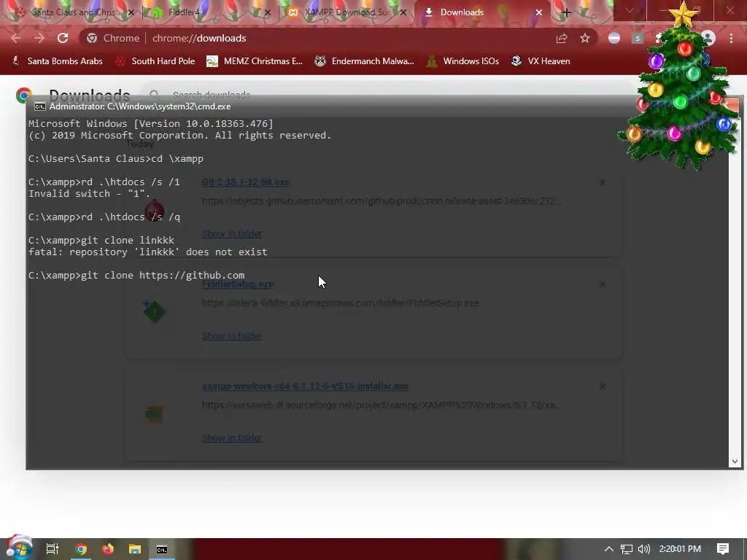Click the 2:20:01 PM taskbar clock
Image resolution: width=747 pixels, height=560 pixels.
pyautogui.click(x=680, y=549)
